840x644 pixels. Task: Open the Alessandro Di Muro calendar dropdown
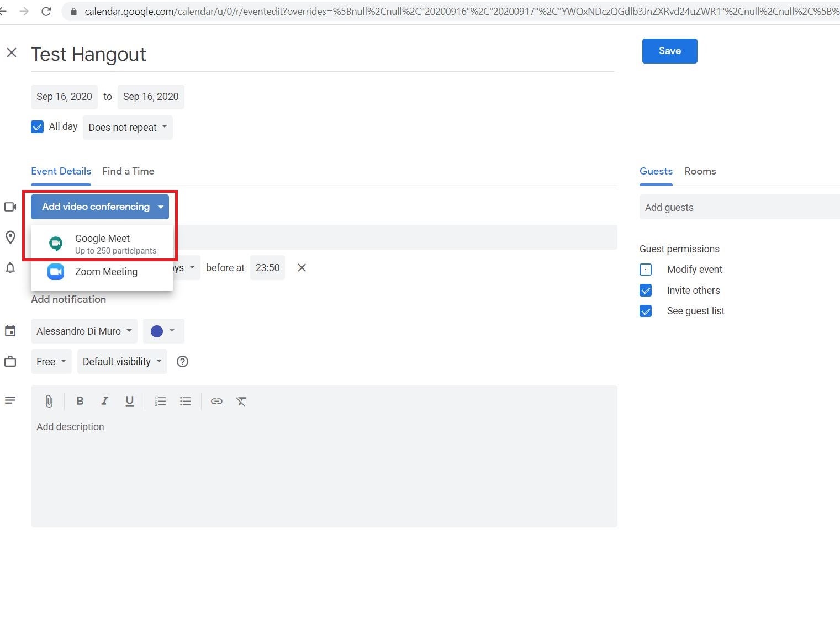pyautogui.click(x=84, y=331)
